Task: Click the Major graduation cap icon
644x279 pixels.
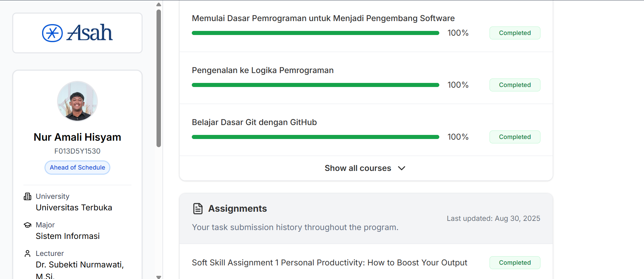Action: 27,225
